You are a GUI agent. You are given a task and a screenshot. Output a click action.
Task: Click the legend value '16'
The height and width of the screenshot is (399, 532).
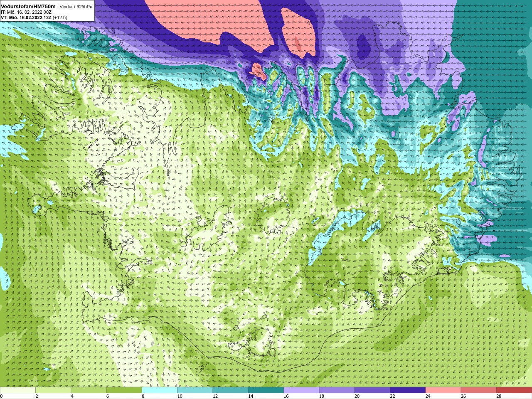(x=286, y=396)
